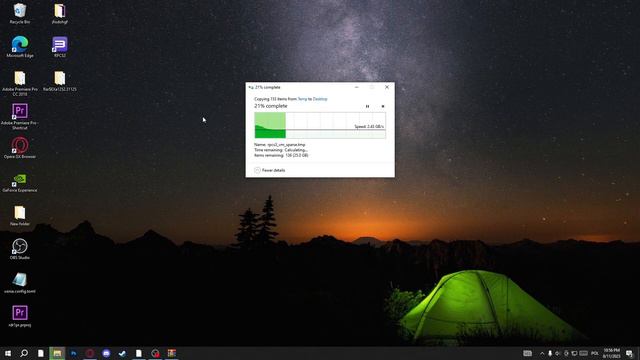Click the '21% complete' status text
The height and width of the screenshot is (360, 640).
click(271, 106)
